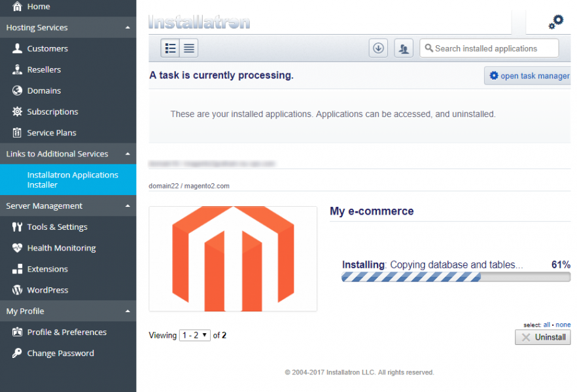The width and height of the screenshot is (577, 392).
Task: Click Change Password label
Action: 60,353
